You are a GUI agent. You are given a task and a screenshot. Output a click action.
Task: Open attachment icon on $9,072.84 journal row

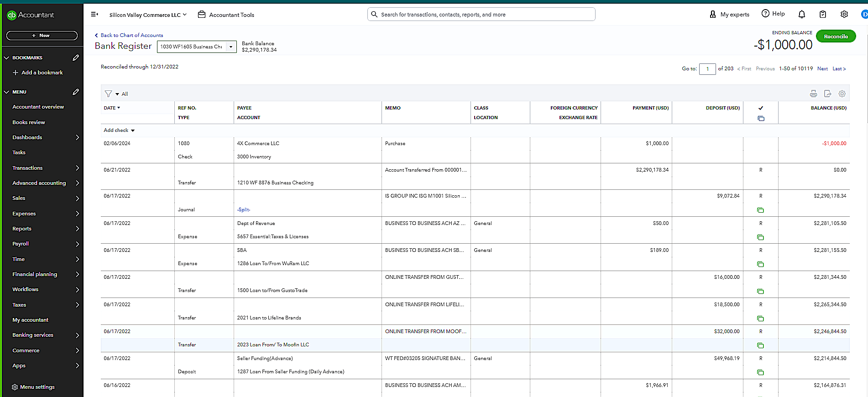760,210
